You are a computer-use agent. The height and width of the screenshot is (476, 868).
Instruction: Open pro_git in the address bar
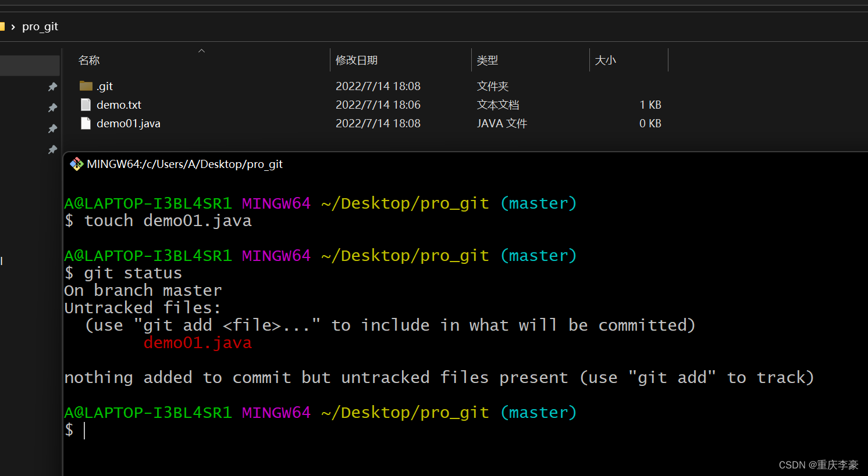(x=40, y=27)
